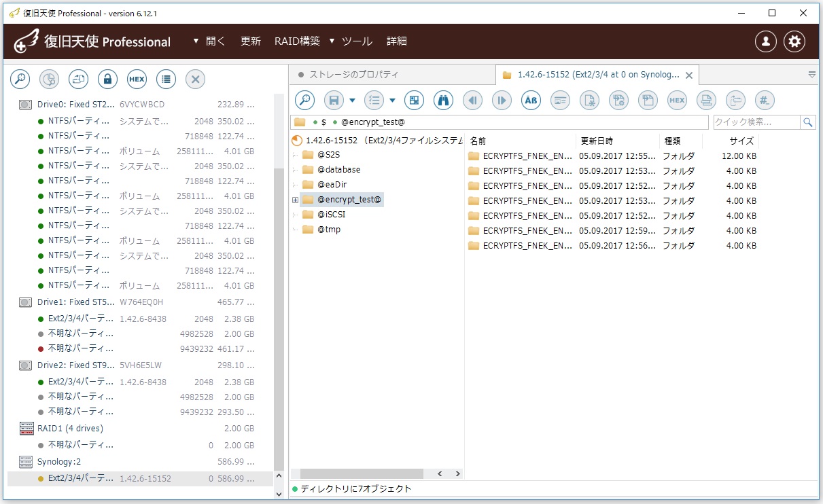Click the grey X close-storage icon in left toolbar
Viewport: 823px width, 504px height.
tap(195, 79)
